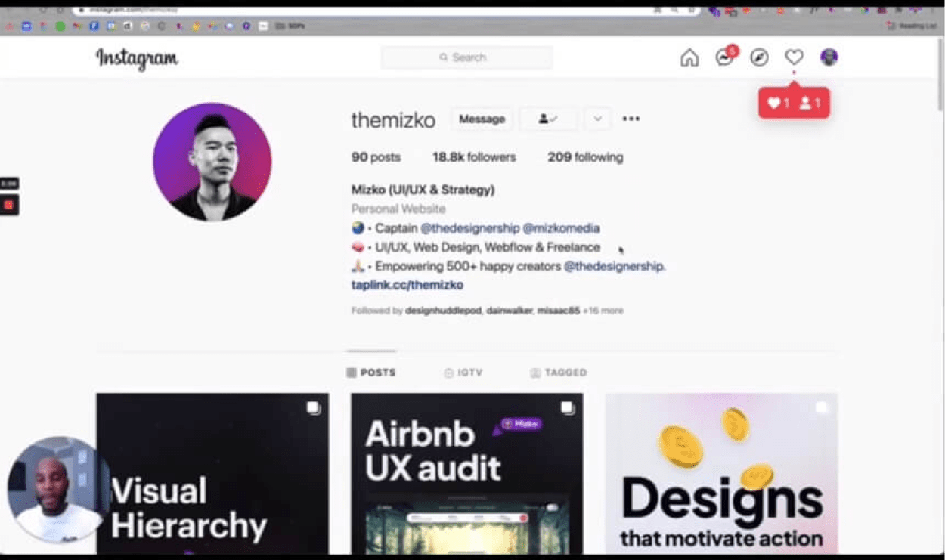
Task: Open follower dainwalker's profile
Action: (x=510, y=311)
